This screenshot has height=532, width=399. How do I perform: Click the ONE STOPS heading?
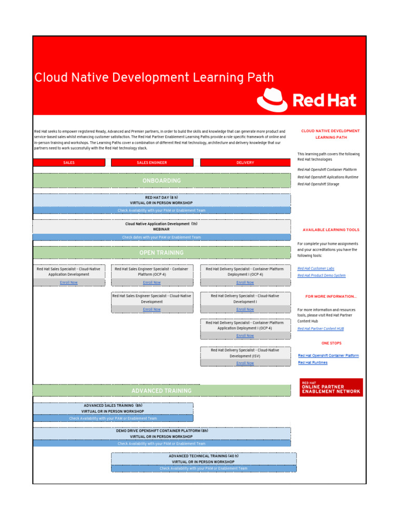[331, 343]
